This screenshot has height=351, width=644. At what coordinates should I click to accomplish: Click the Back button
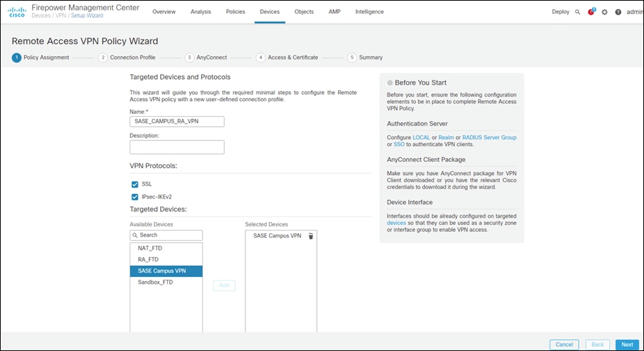(598, 345)
